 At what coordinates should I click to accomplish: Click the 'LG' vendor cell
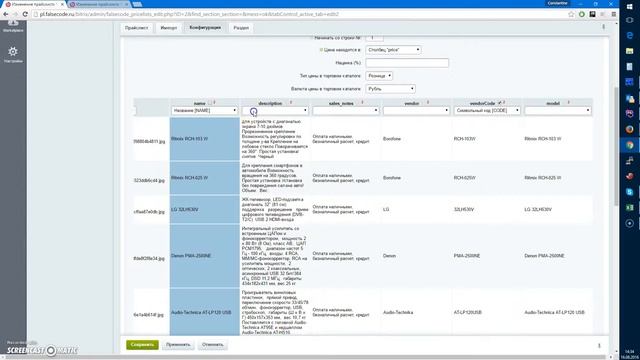(386, 209)
